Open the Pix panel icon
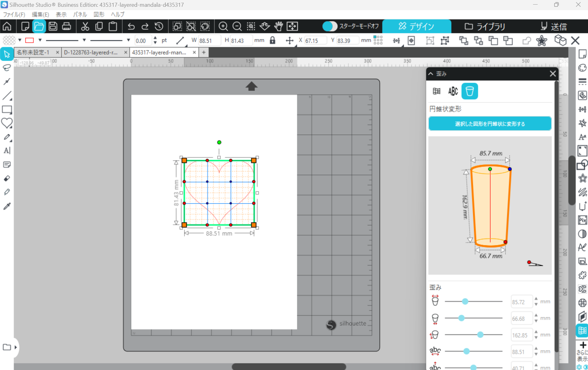This screenshot has width=588, height=370. click(582, 220)
